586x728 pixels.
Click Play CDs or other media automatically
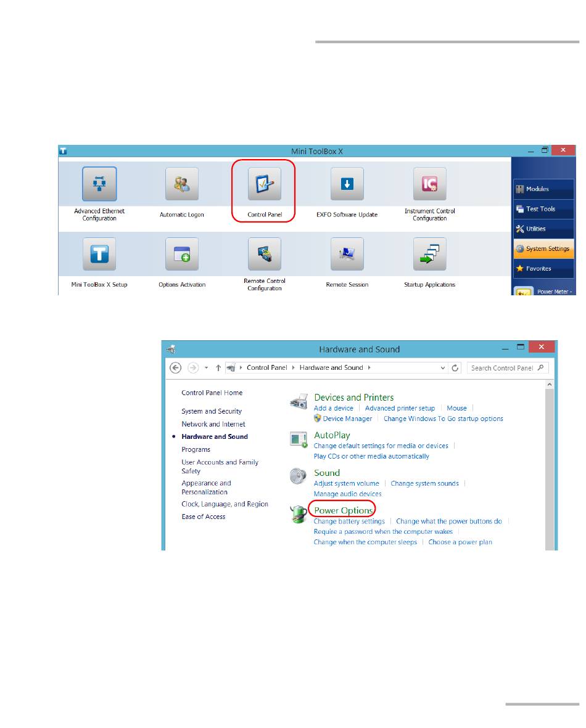pyautogui.click(x=371, y=456)
